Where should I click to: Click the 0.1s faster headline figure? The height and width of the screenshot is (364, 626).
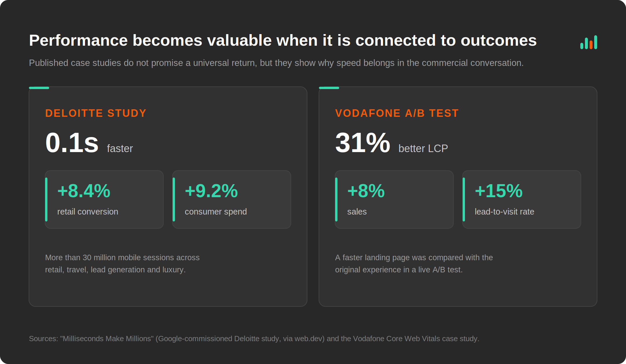point(89,143)
